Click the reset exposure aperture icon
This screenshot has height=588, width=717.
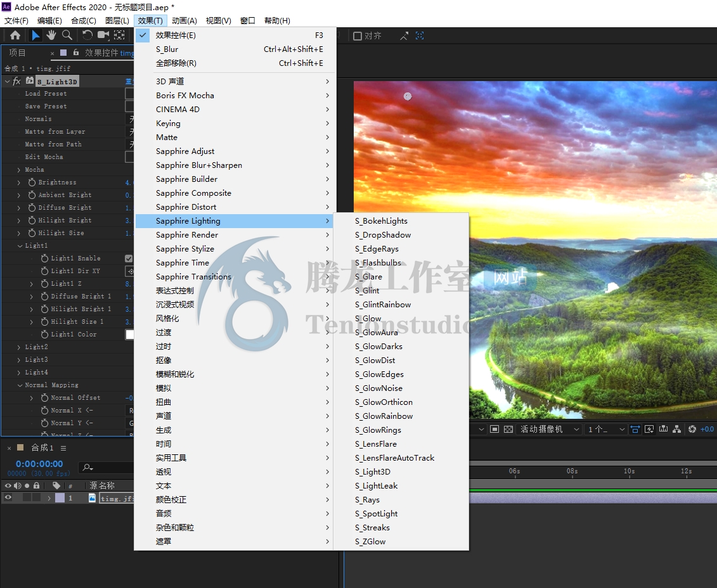point(692,429)
